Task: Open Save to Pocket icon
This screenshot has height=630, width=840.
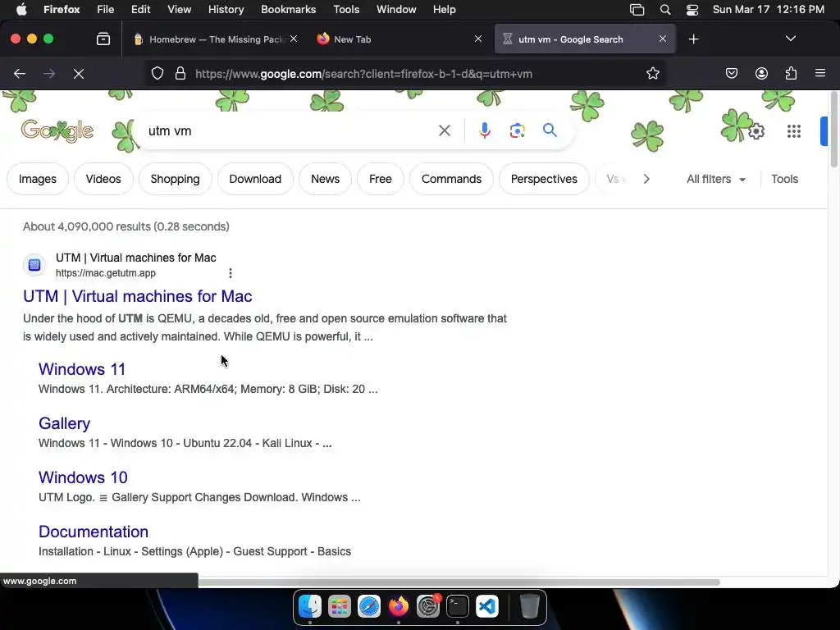Action: click(731, 73)
